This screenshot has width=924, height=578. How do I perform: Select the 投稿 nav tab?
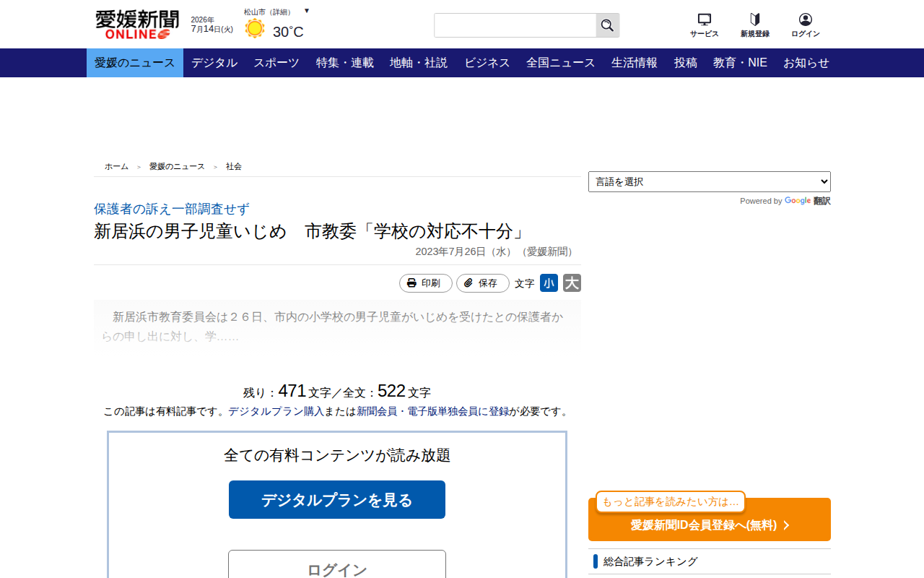tap(686, 63)
